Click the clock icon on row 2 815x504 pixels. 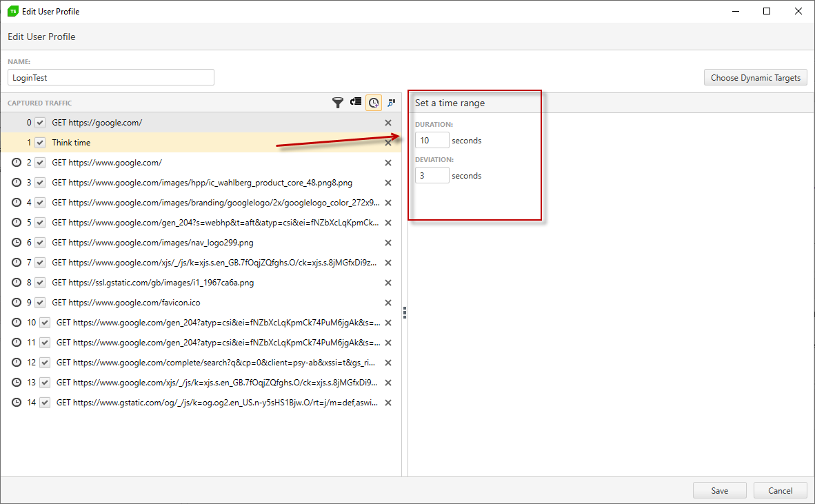pyautogui.click(x=17, y=163)
